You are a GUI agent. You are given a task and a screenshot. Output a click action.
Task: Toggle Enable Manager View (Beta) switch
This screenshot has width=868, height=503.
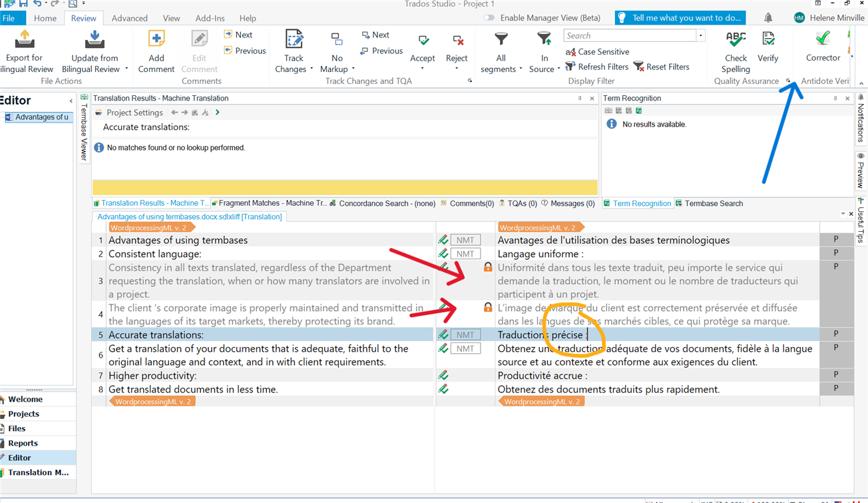pos(489,18)
